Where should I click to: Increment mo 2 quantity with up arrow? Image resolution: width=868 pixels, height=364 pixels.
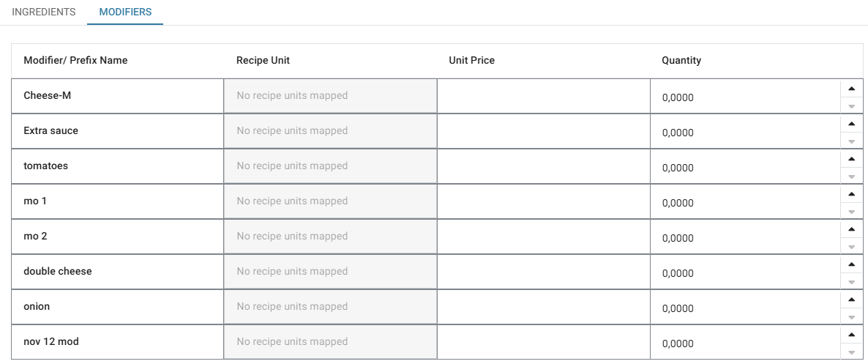point(850,229)
